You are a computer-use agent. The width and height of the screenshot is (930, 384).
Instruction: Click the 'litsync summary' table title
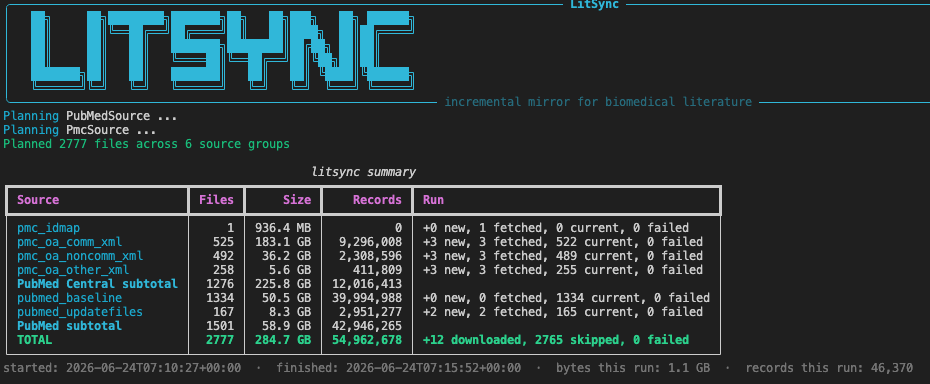[x=364, y=172]
